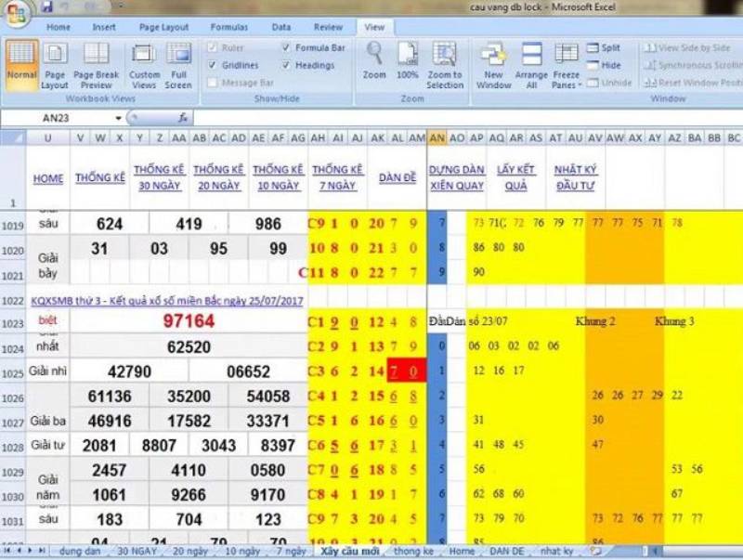Click Arrange All windows
This screenshot has width=743, height=560.
pos(530,65)
